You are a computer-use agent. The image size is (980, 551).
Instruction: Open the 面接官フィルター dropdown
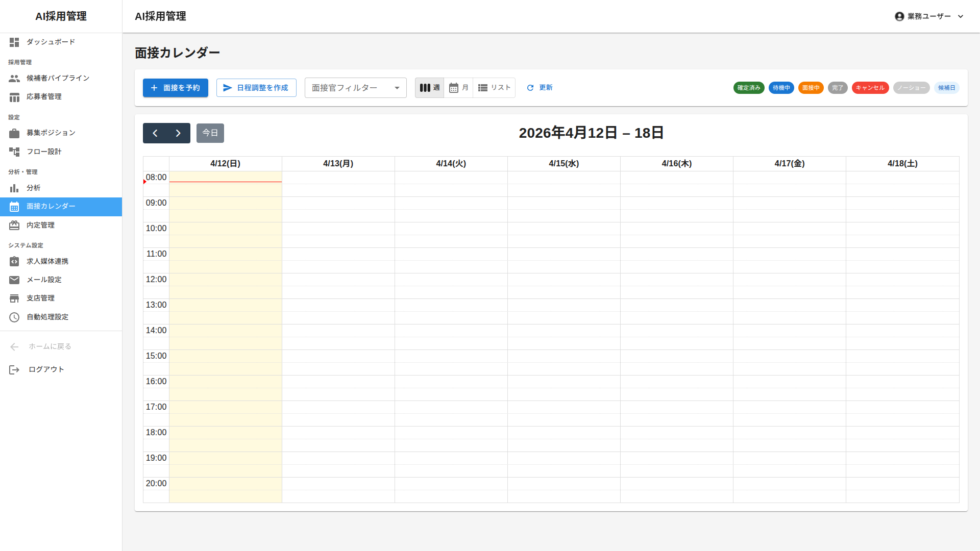pos(355,88)
